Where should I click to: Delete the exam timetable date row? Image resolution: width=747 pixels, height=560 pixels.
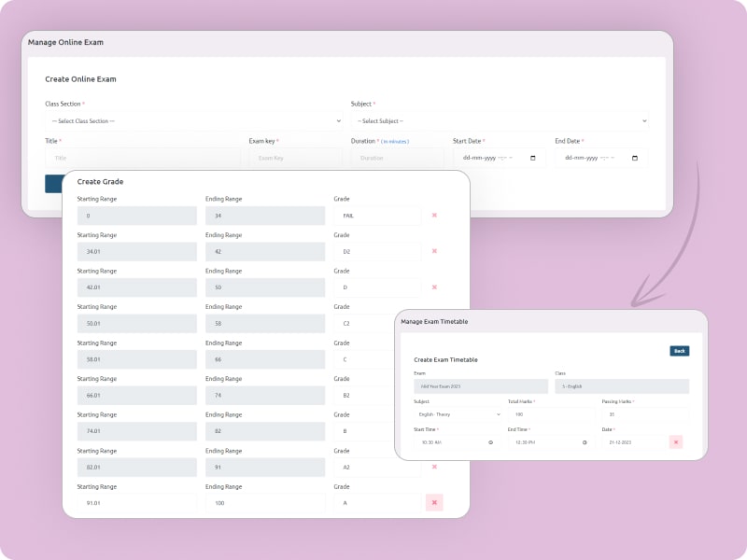click(676, 441)
